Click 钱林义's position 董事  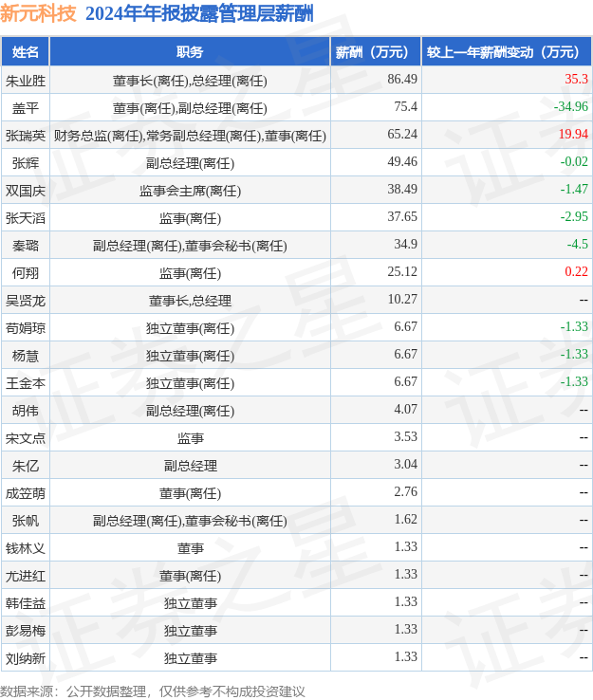(190, 548)
